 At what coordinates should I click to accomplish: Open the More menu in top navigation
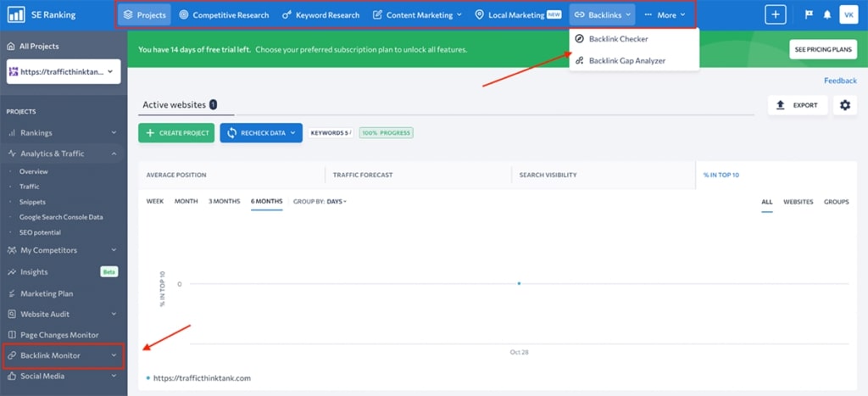665,15
